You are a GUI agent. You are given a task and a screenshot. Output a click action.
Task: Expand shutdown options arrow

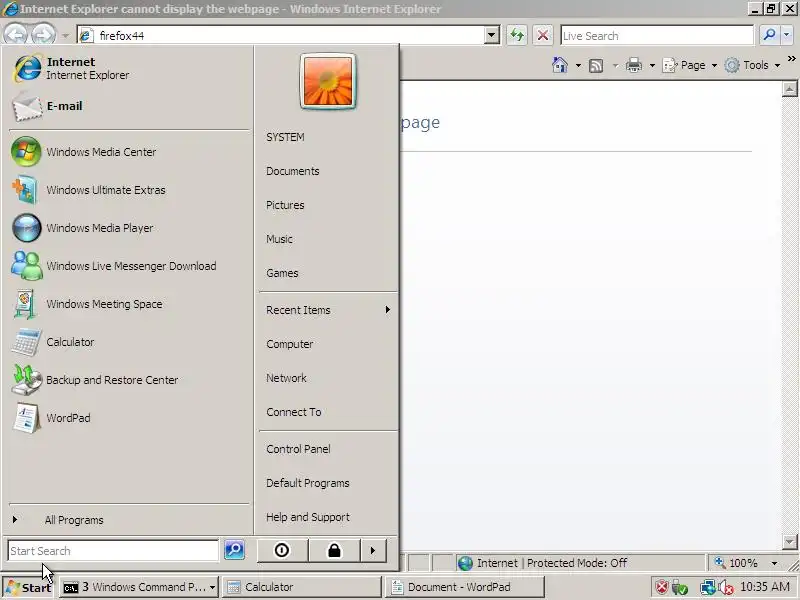coord(373,551)
